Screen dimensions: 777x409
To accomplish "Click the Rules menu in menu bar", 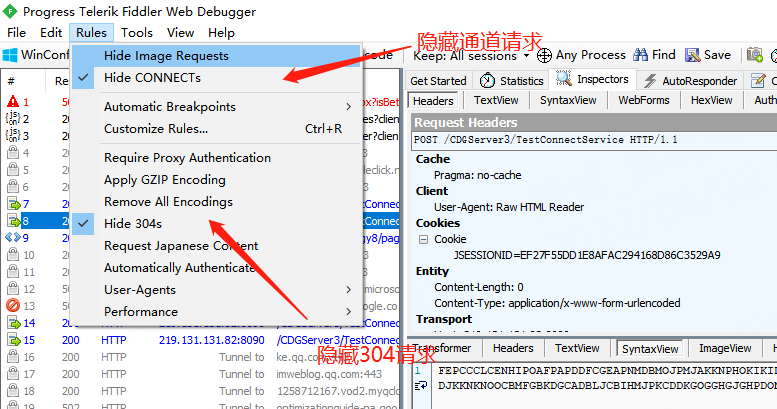I will pyautogui.click(x=91, y=33).
